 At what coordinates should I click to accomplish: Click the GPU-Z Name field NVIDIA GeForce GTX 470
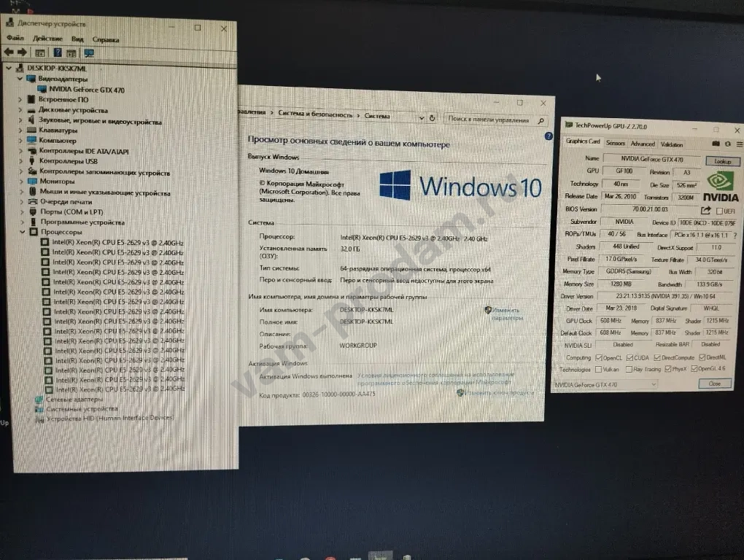[x=651, y=159]
